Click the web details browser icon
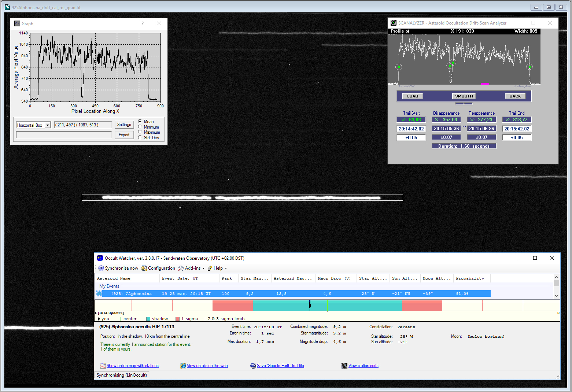This screenshot has width=572, height=392. coord(183,366)
